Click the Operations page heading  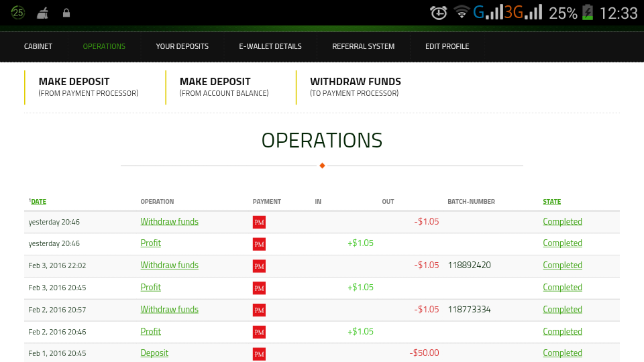tap(322, 140)
